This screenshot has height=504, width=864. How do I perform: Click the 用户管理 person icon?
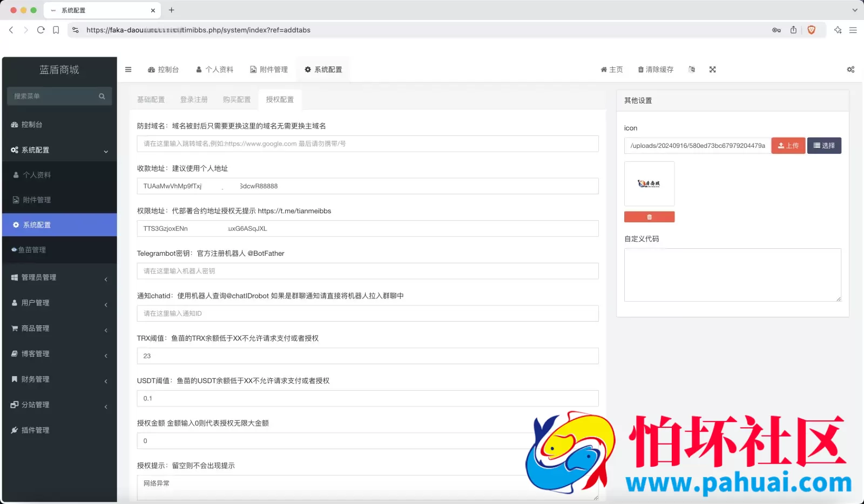15,303
